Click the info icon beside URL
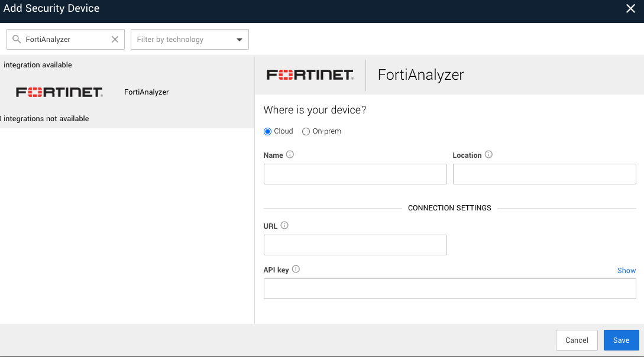The image size is (644, 357). pyautogui.click(x=284, y=225)
